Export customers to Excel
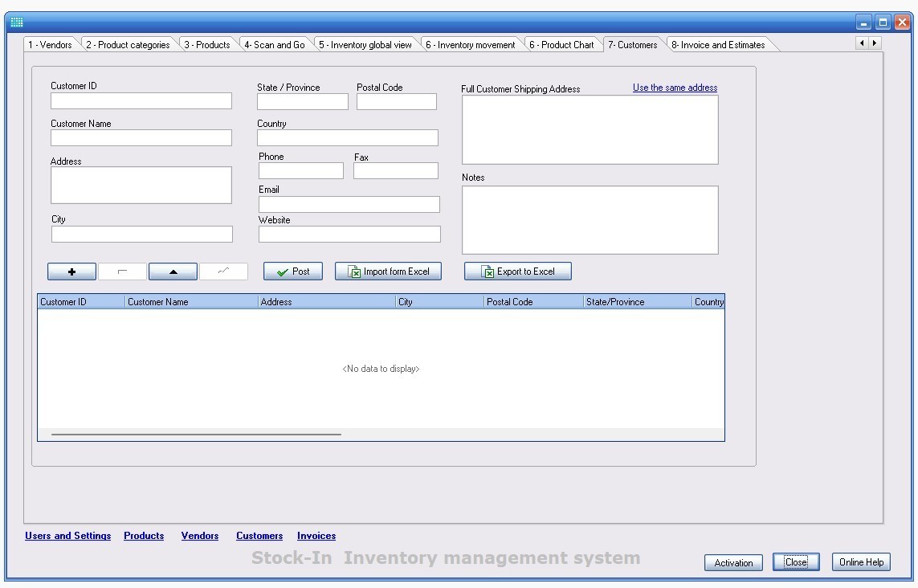 [517, 272]
